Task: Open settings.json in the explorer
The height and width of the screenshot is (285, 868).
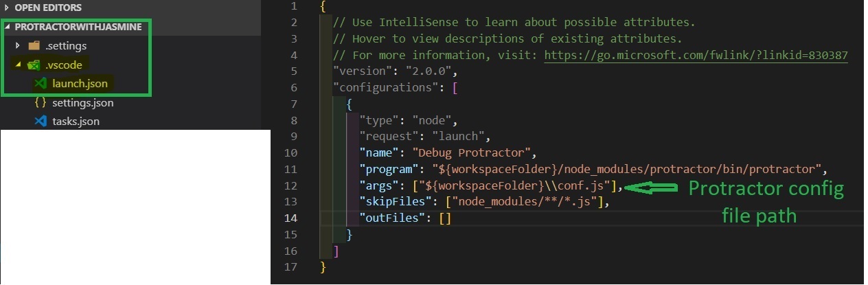Action: (82, 103)
